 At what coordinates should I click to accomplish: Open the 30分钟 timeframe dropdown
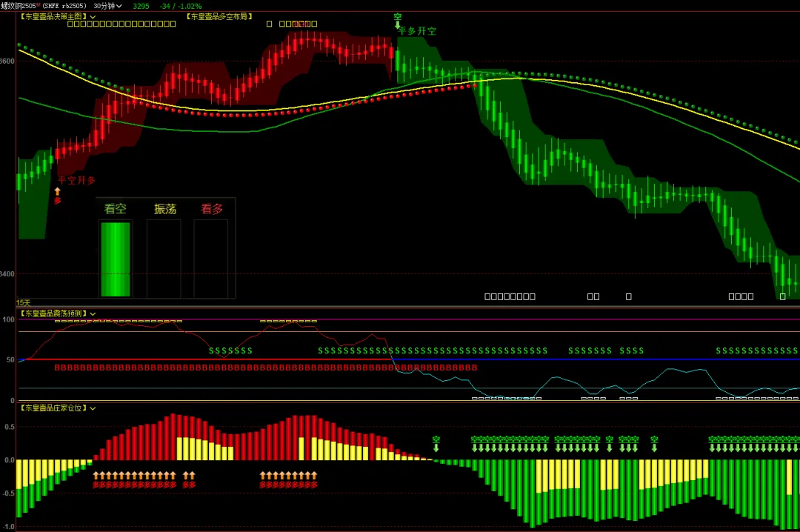pos(107,6)
